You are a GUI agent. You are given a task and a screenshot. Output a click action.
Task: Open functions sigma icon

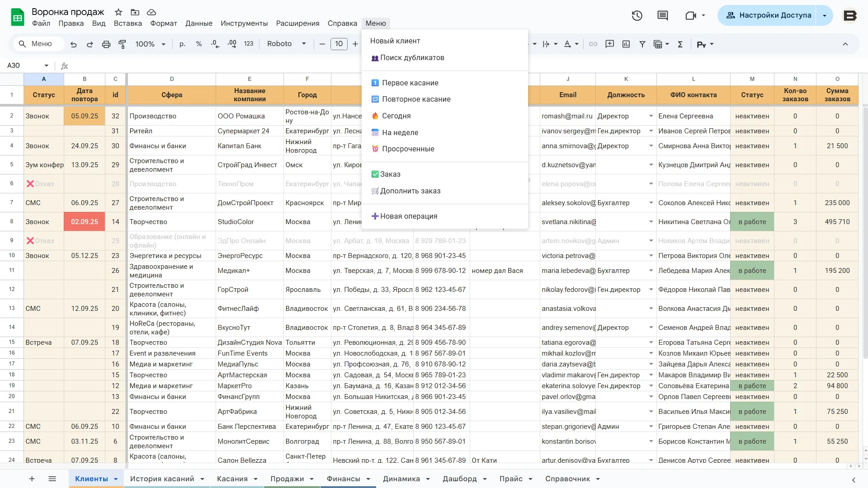pos(680,44)
